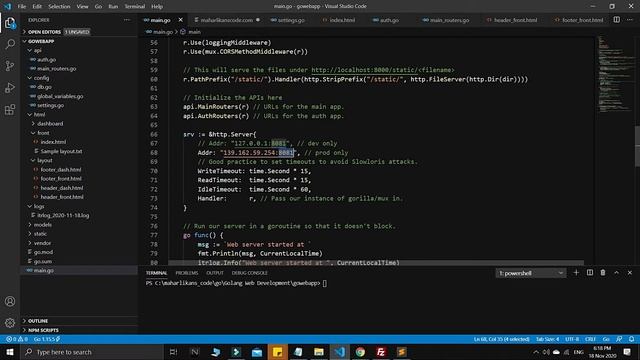Viewport: 640px width, 360px height.
Task: Click the cursor position Ln 68 status item
Action: [x=502, y=339]
